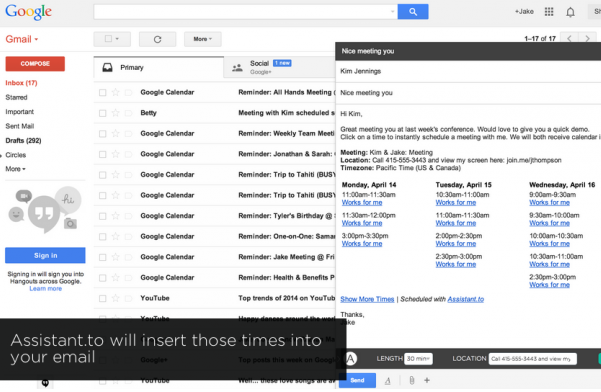This screenshot has width=601, height=392.
Task: Select the All Hands Meeting email checkbox
Action: click(102, 92)
